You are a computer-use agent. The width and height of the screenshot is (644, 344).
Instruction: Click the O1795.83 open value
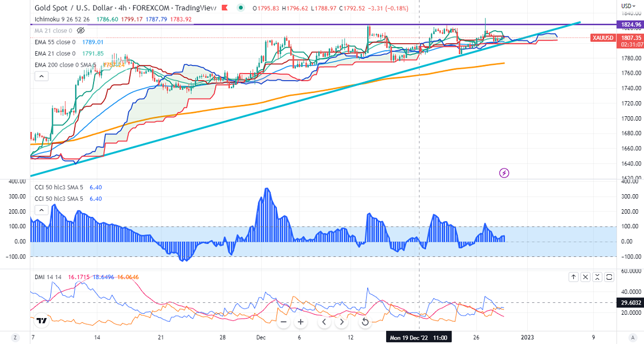coord(265,8)
